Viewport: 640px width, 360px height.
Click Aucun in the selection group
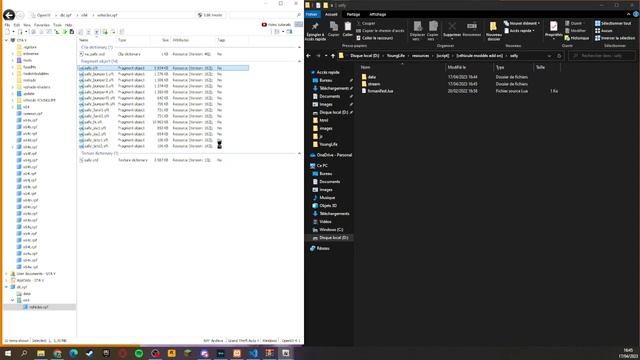[x=604, y=31]
